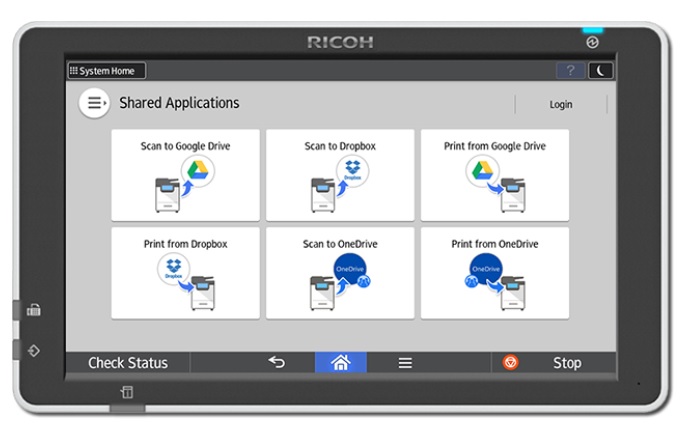Click the System Home button
This screenshot has width=686, height=429.
[107, 71]
